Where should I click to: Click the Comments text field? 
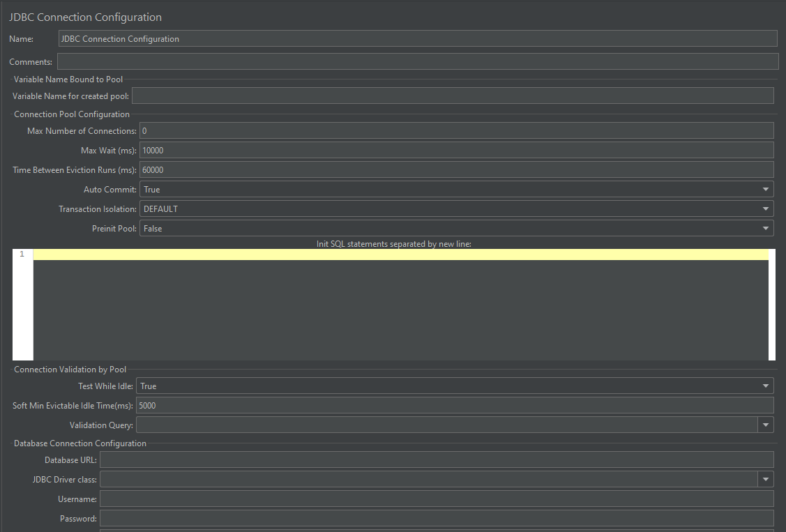coord(418,61)
